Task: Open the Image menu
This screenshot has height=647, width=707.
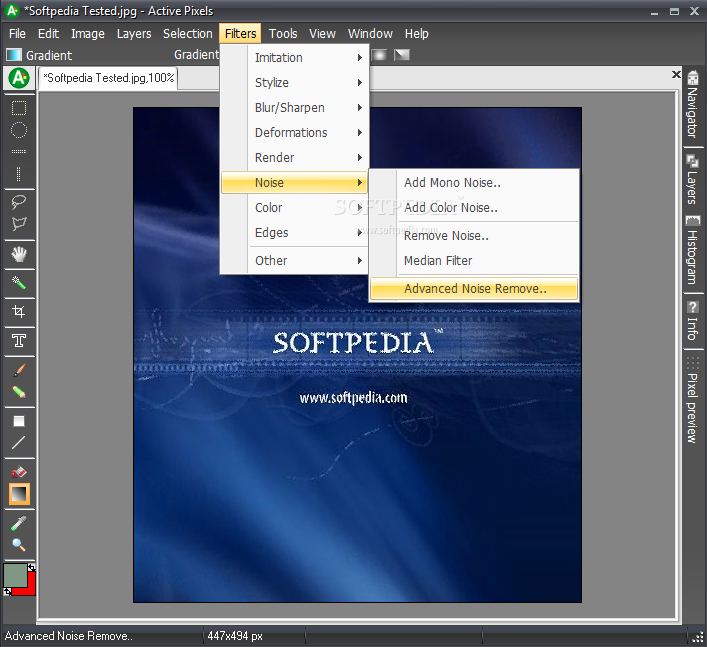Action: click(88, 34)
